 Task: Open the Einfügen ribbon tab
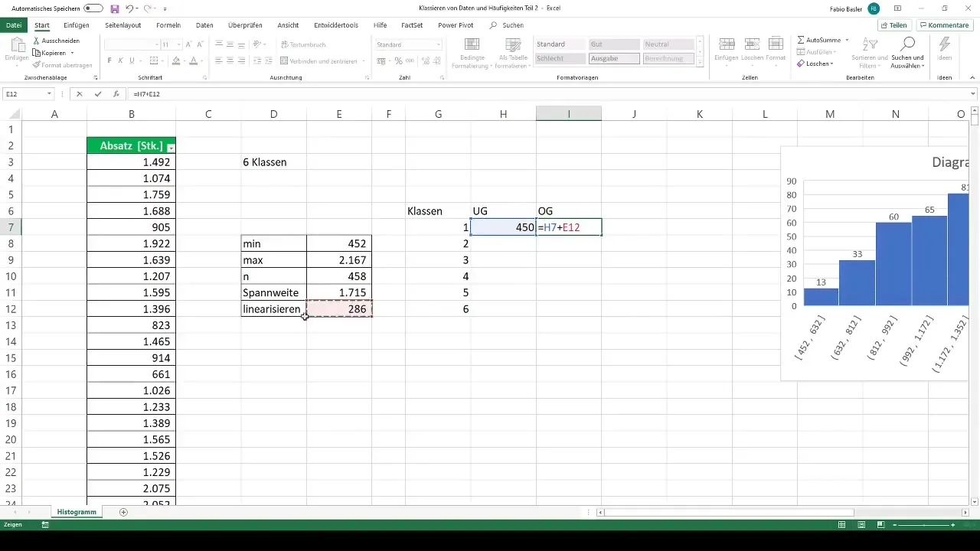tap(77, 25)
